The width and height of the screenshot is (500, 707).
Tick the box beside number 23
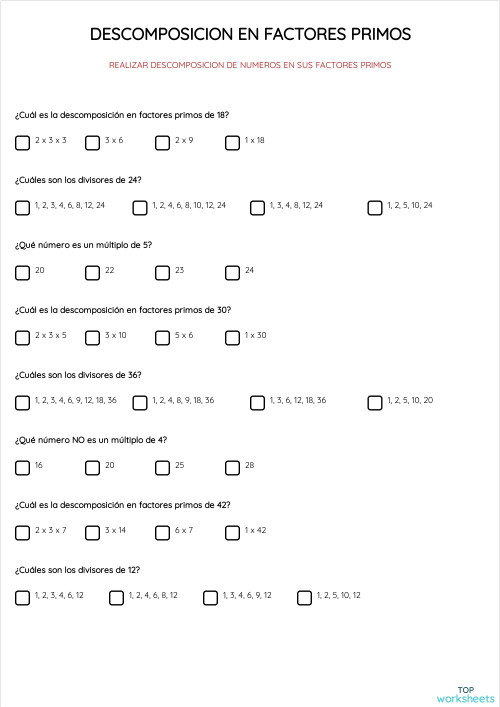(162, 273)
